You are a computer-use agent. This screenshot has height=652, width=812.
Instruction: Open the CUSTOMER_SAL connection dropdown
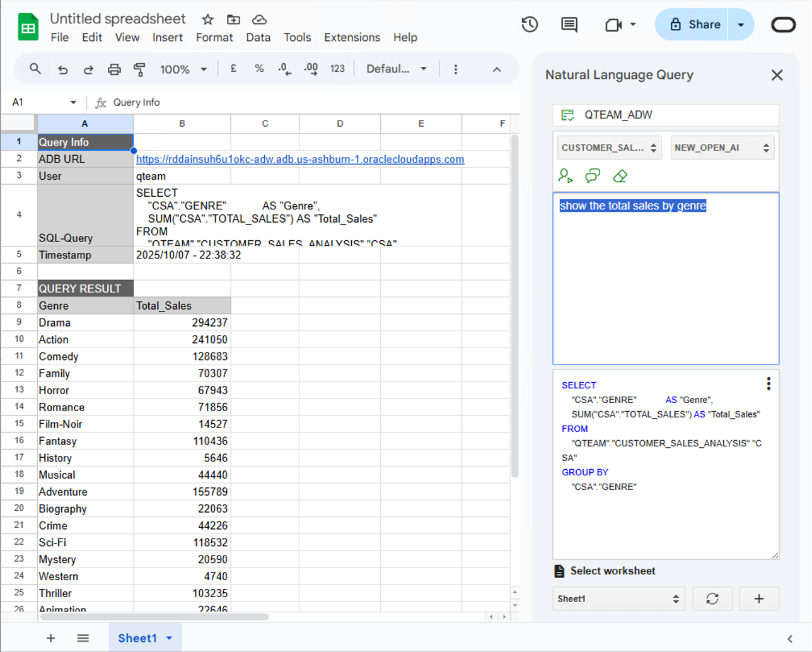pyautogui.click(x=608, y=148)
